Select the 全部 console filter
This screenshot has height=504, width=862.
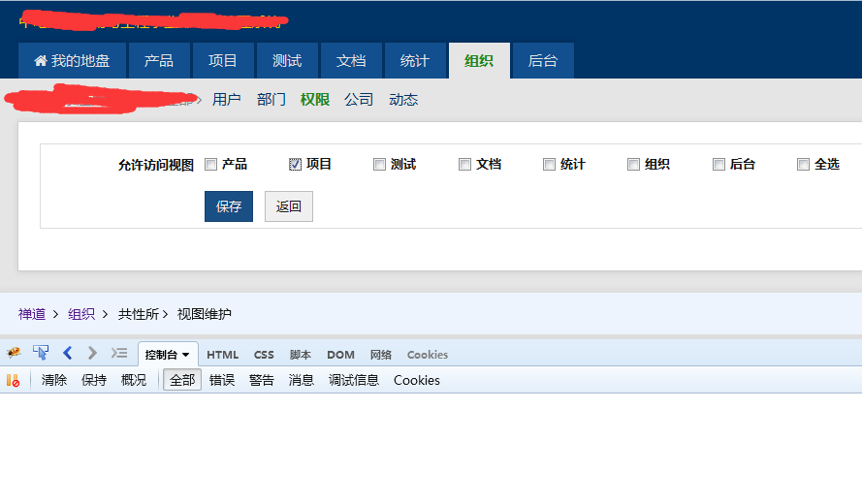tap(182, 380)
